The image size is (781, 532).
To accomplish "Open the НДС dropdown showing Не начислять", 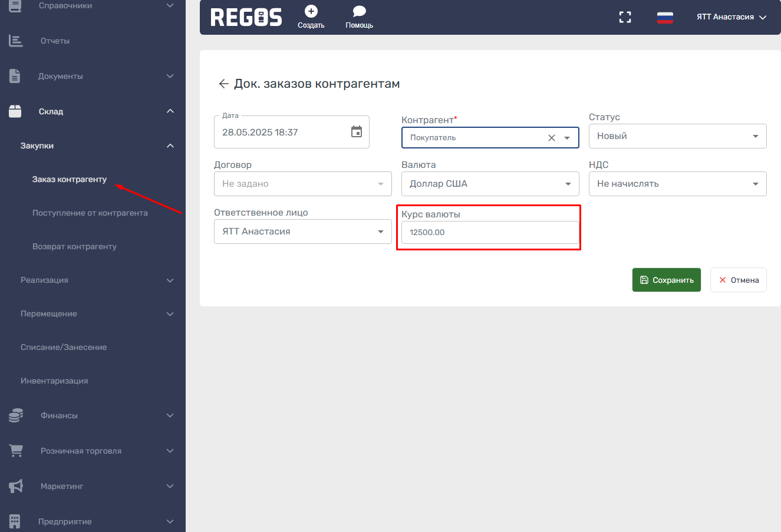I will tap(677, 184).
